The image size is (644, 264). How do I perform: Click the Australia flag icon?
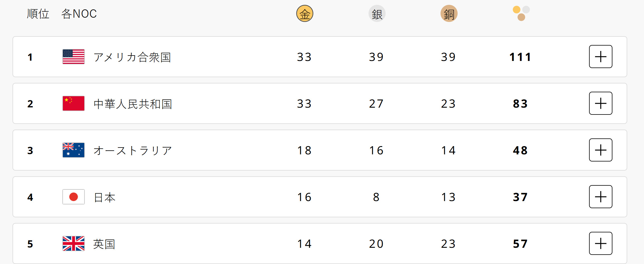coord(73,150)
